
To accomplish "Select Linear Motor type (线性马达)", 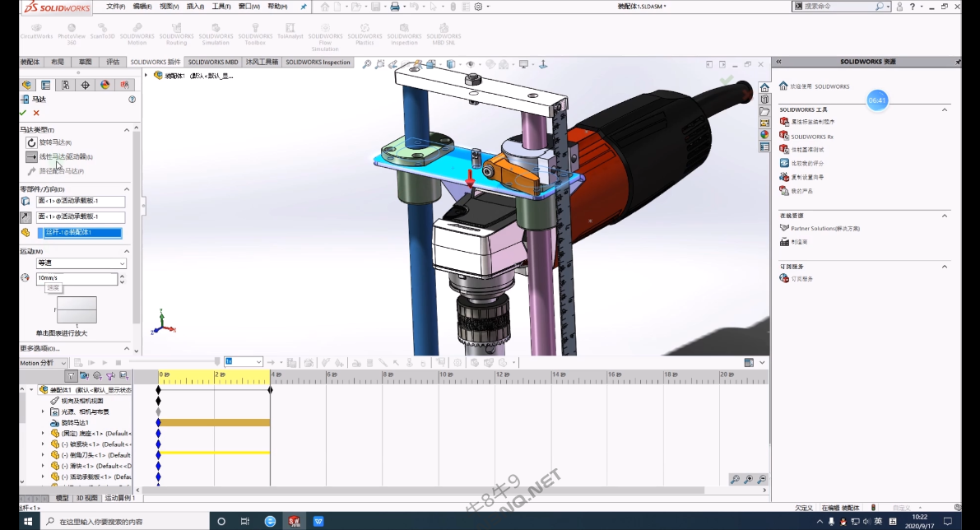I will (58, 157).
